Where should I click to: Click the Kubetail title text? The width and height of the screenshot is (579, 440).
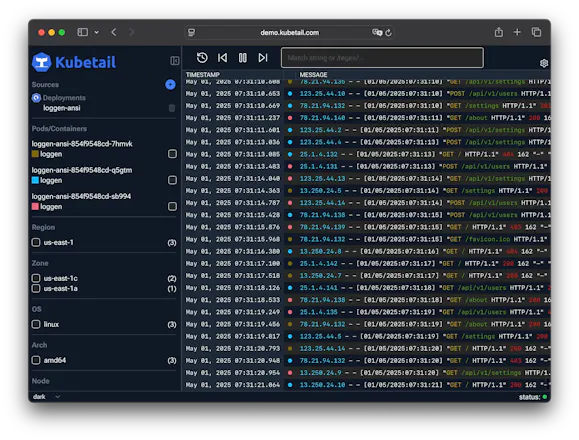tap(86, 62)
